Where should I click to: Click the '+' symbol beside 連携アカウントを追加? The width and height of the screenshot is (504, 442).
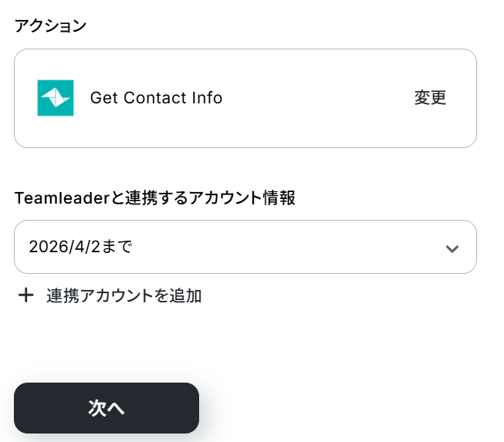click(x=26, y=295)
